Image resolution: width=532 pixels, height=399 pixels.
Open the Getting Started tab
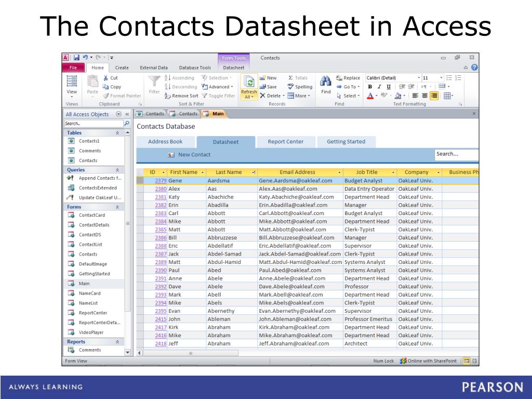pyautogui.click(x=346, y=141)
